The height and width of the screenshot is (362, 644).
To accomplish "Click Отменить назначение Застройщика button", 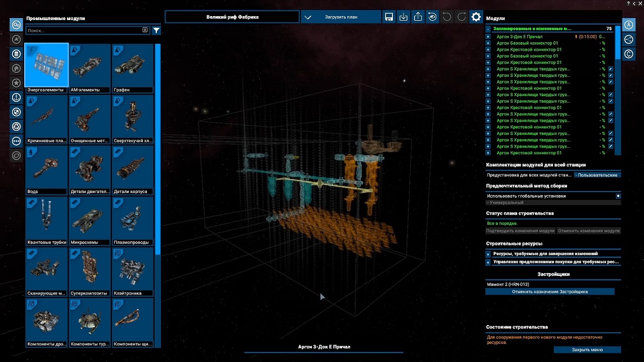I will pyautogui.click(x=550, y=292).
